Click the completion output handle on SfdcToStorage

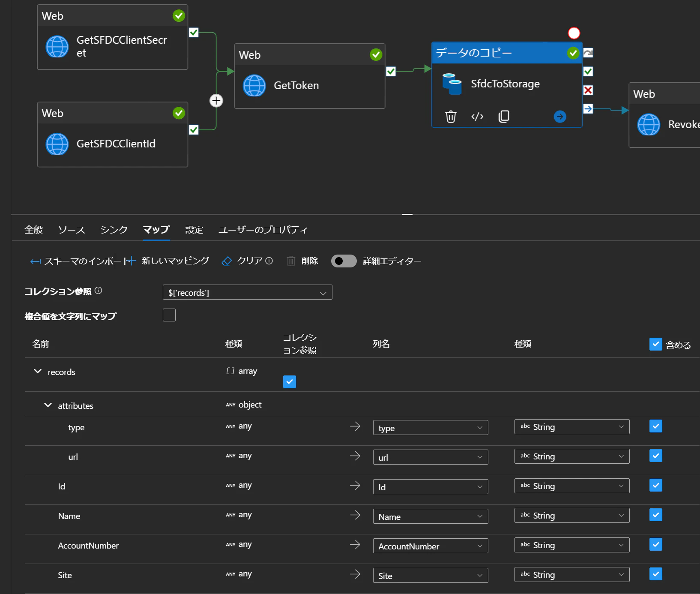[x=588, y=109]
